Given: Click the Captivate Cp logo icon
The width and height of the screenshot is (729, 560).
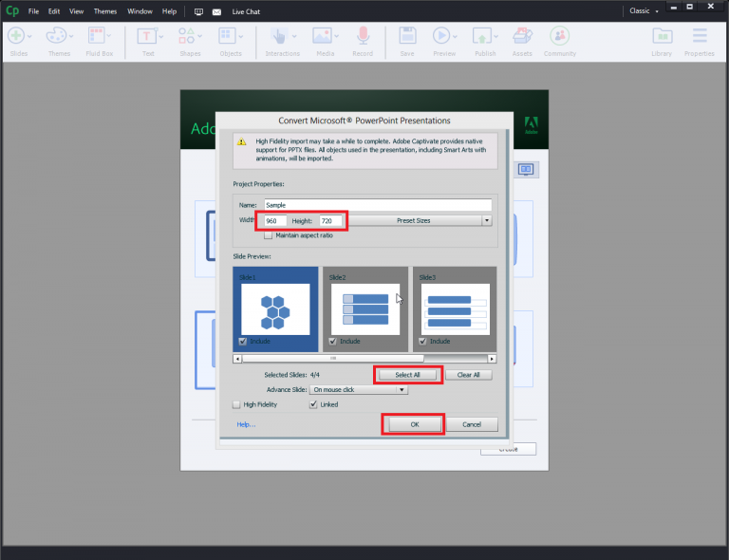Looking at the screenshot, I should pos(12,10).
